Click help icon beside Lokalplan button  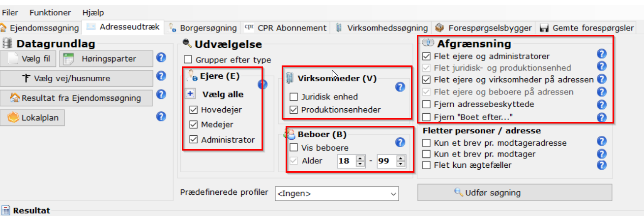click(x=161, y=116)
